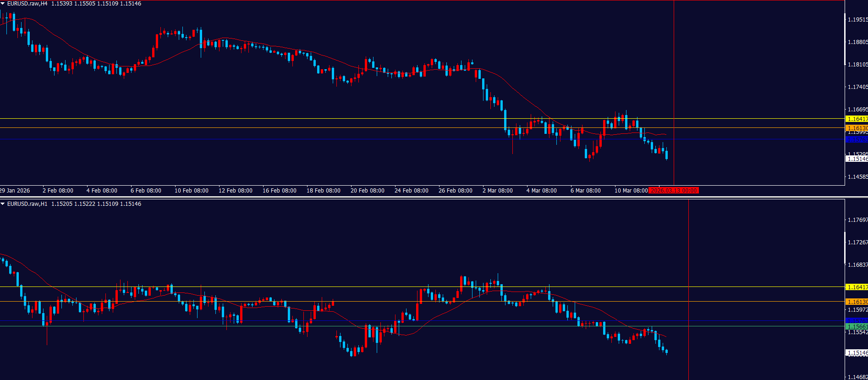Select yellow 1.16417 price label on H4 chart

(x=856, y=119)
